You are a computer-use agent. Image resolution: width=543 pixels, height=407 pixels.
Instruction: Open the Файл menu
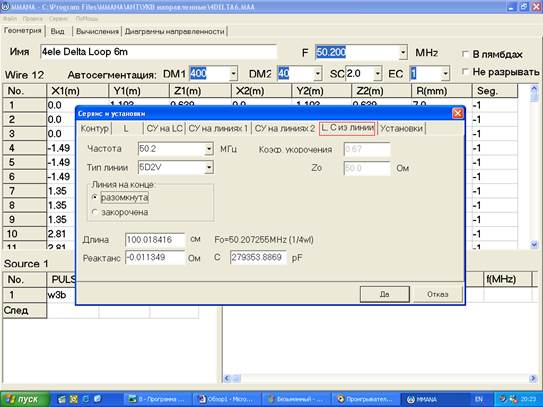tap(10, 19)
